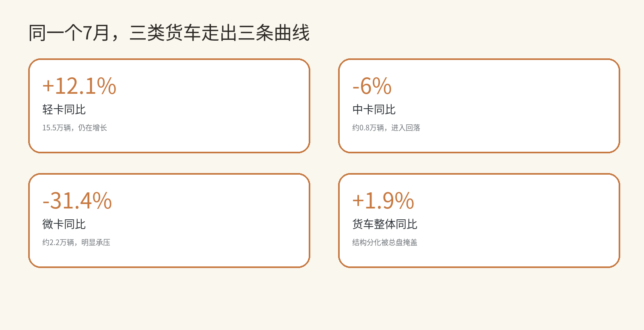Select the 15.5万辆，仍在增长 caption

point(74,128)
